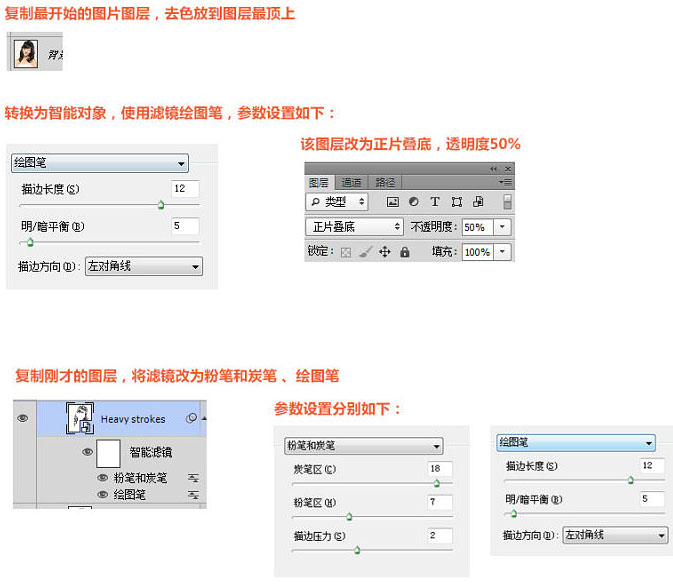Click the lock position move icon
The image size is (673, 585).
[x=385, y=252]
